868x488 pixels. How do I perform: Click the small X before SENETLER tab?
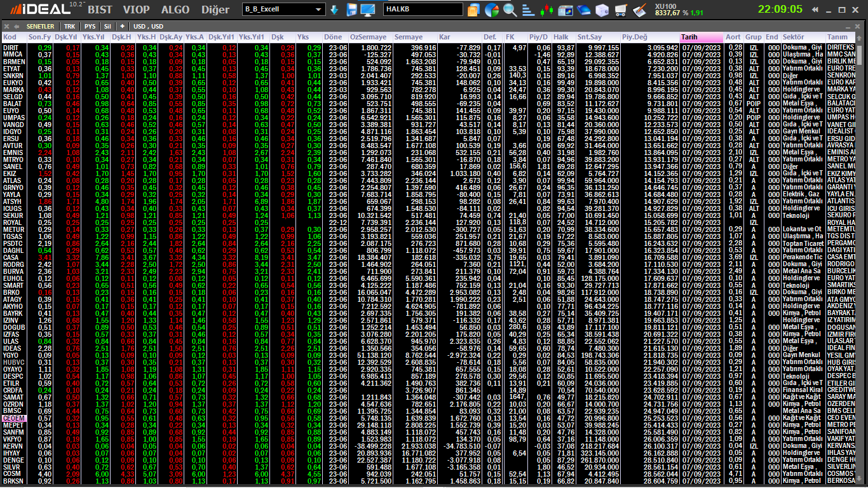tap(6, 27)
